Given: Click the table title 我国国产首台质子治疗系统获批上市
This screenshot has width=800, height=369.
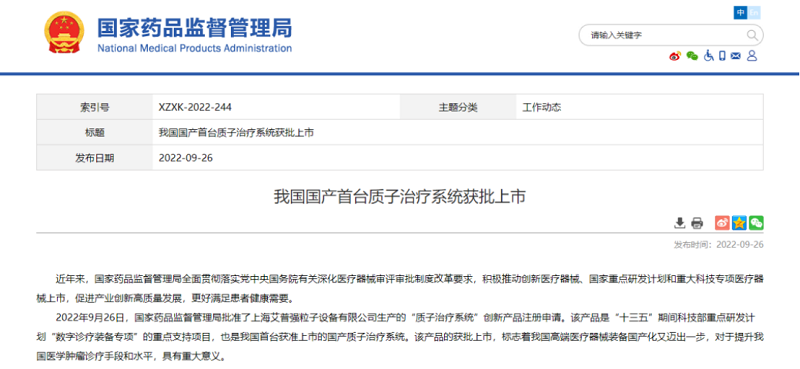Looking at the screenshot, I should coord(236,133).
